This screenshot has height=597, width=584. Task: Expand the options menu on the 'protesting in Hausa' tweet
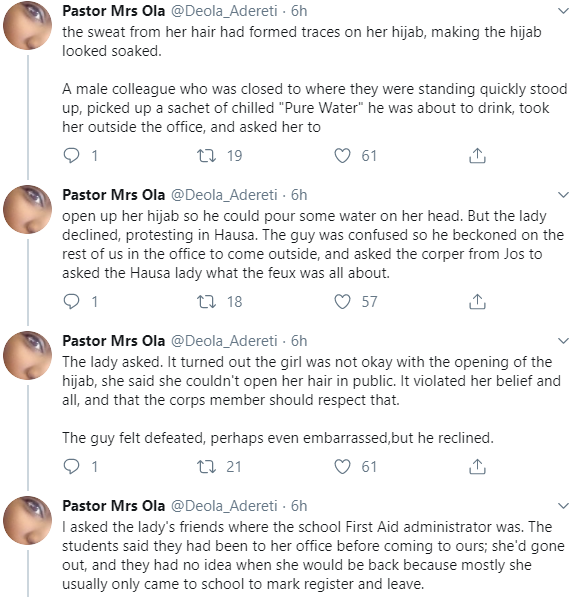(x=563, y=195)
